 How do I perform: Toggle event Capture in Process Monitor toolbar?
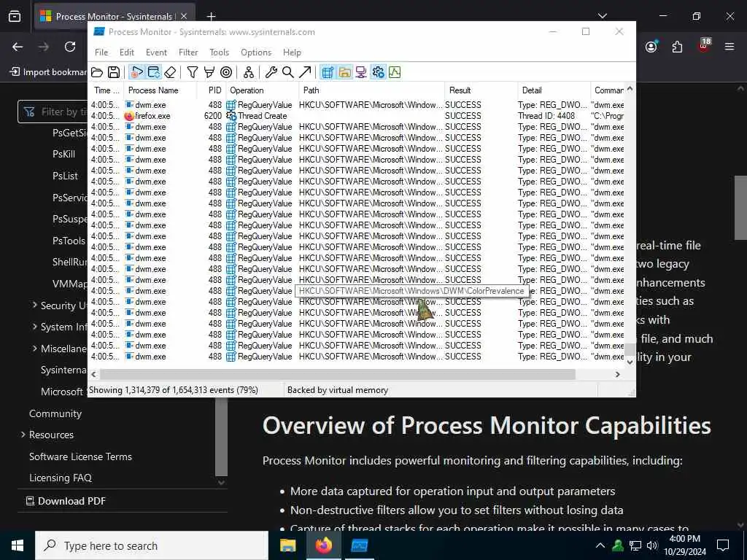point(136,72)
